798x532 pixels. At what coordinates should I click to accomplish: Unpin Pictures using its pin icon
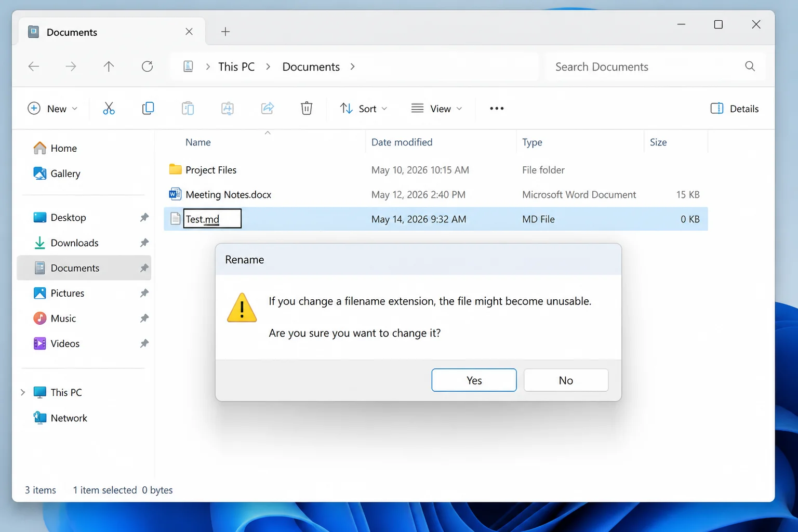click(144, 293)
